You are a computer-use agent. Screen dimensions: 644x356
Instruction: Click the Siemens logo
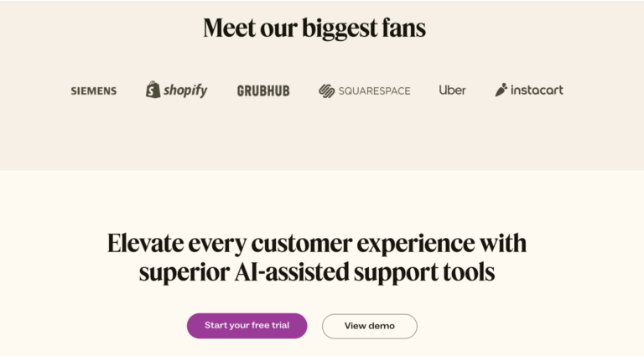(x=93, y=90)
